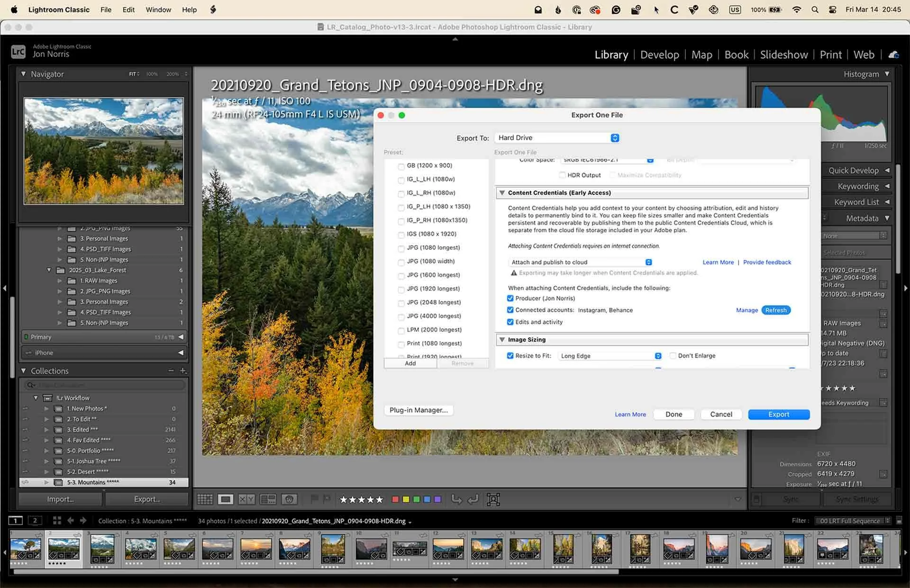Switch to the Develop module
Screen dimensions: 910x588
pyautogui.click(x=659, y=55)
